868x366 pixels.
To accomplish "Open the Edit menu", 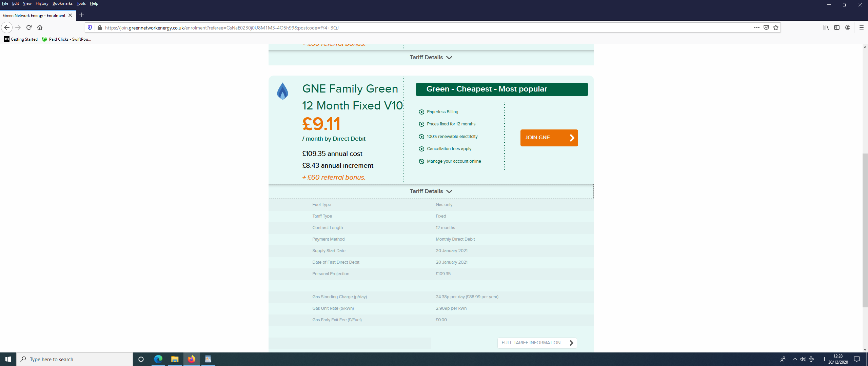I will click(x=16, y=3).
